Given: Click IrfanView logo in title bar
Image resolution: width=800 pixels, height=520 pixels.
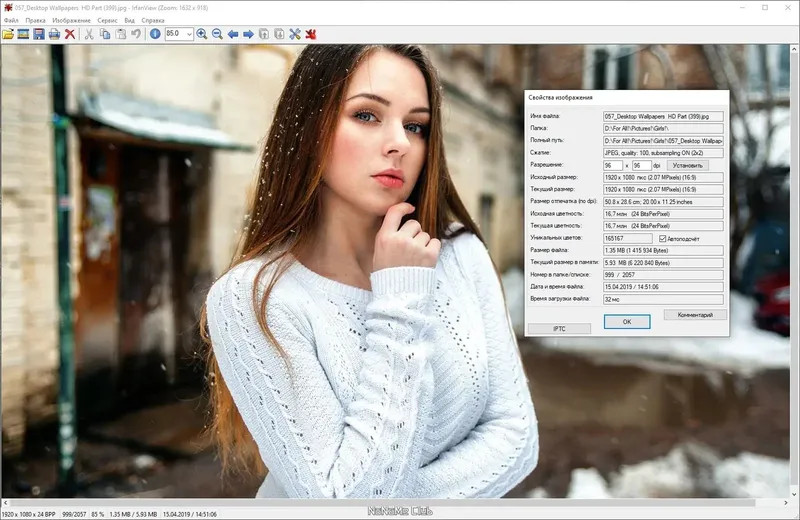Looking at the screenshot, I should coord(8,8).
